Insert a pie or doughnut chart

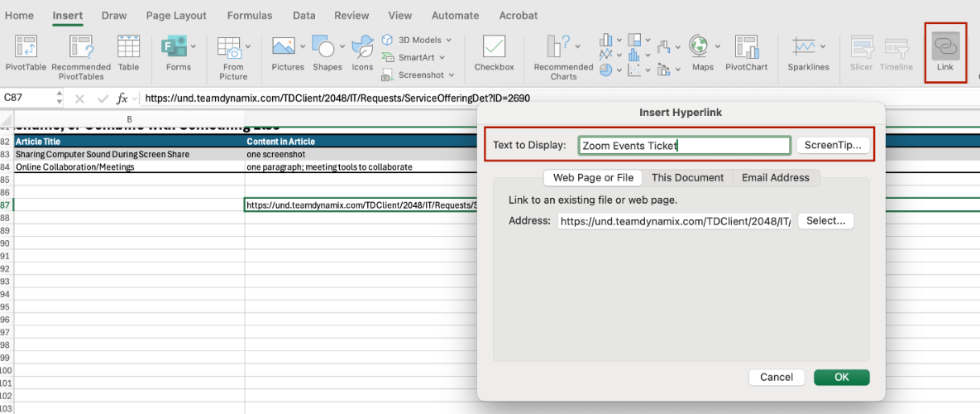click(605, 70)
